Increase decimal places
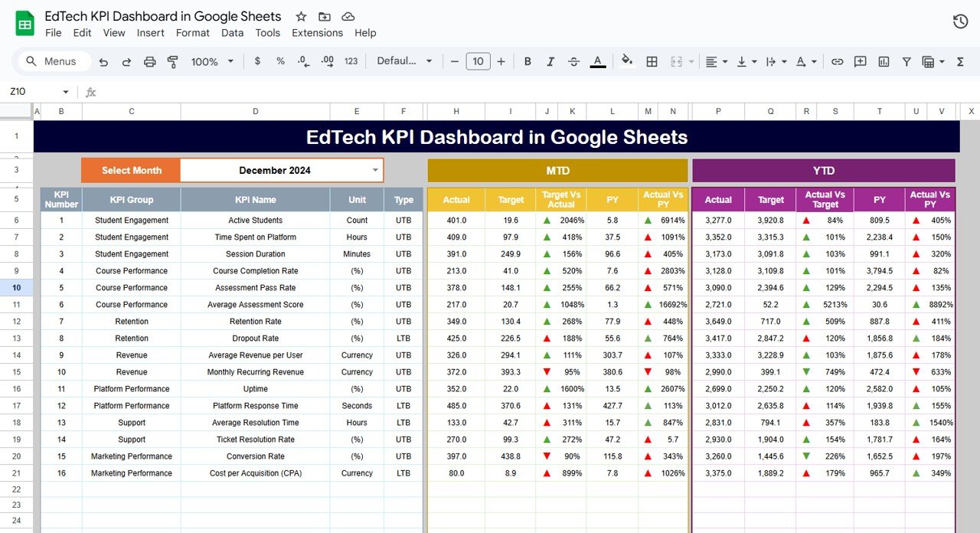This screenshot has width=980, height=533. pos(327,61)
